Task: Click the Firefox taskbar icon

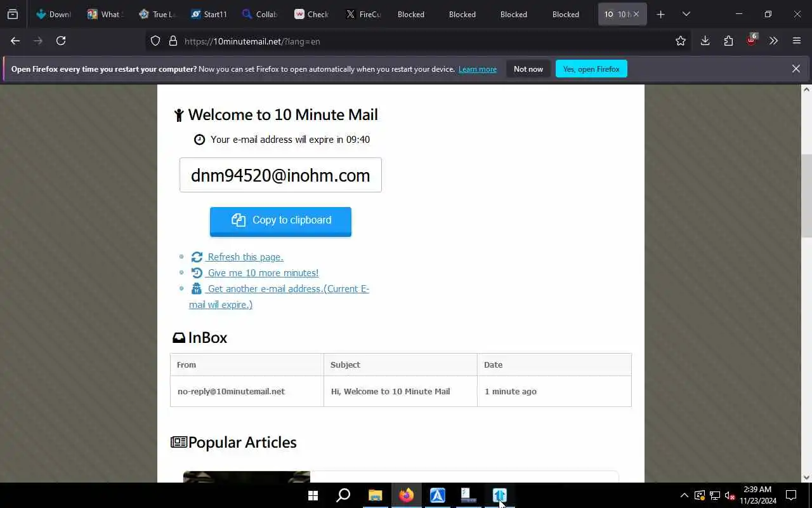Action: (406, 495)
